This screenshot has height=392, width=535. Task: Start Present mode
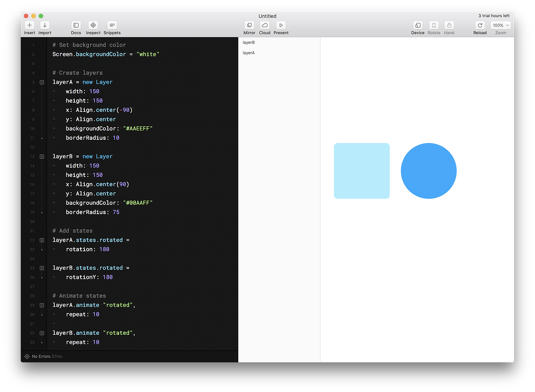(x=281, y=25)
